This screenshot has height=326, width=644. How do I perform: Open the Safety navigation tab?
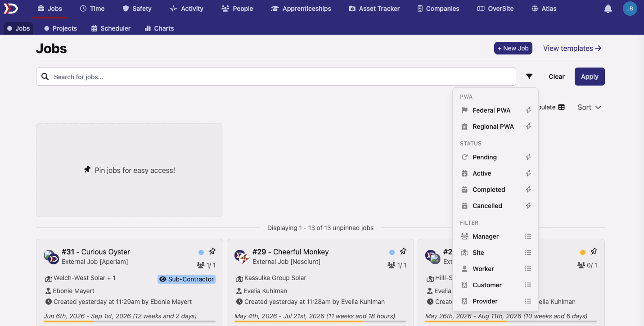point(137,9)
